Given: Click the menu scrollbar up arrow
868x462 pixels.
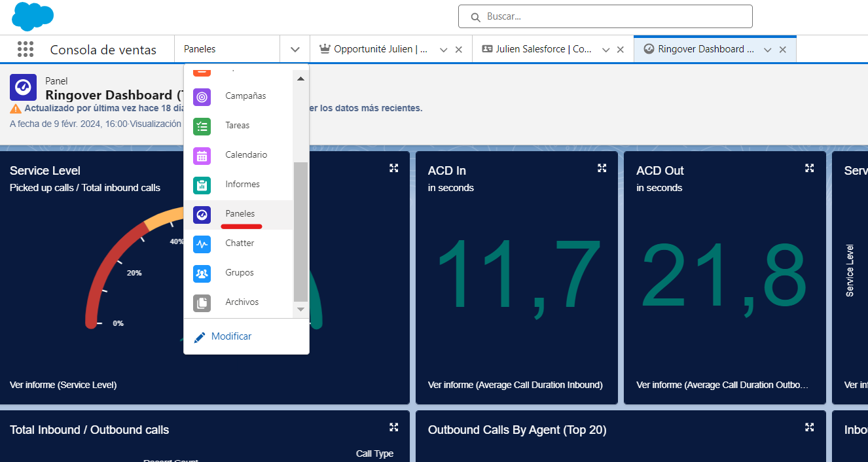Looking at the screenshot, I should click(301, 79).
